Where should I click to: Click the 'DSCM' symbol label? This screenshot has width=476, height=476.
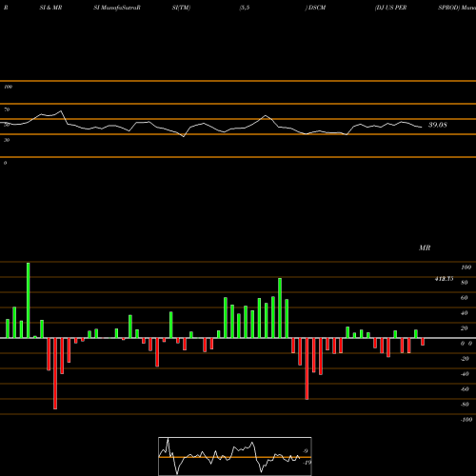(x=317, y=8)
